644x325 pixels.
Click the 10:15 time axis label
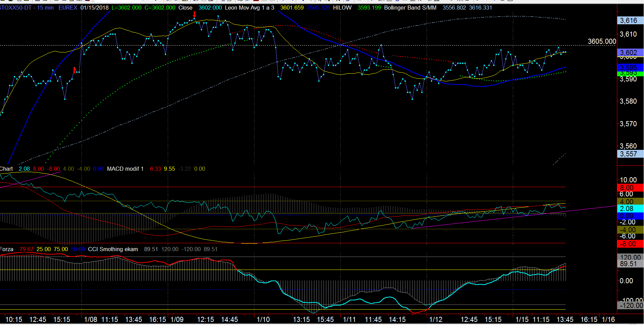14,320
